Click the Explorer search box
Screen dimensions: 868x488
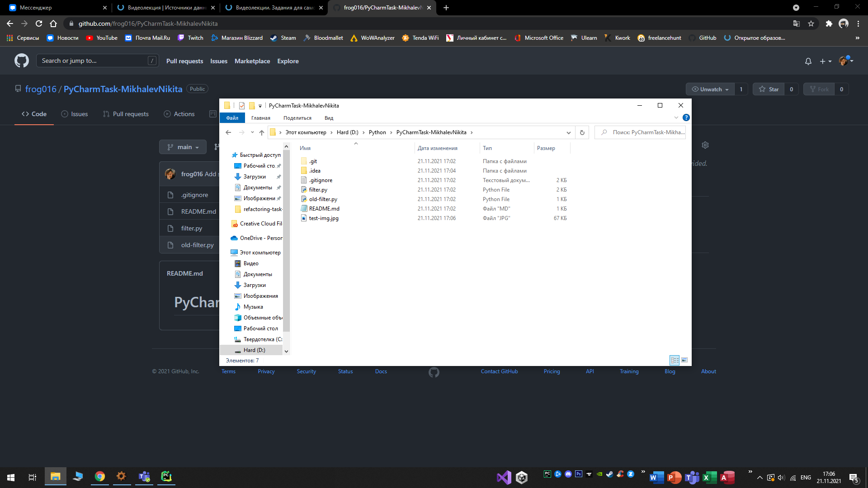pyautogui.click(x=640, y=132)
